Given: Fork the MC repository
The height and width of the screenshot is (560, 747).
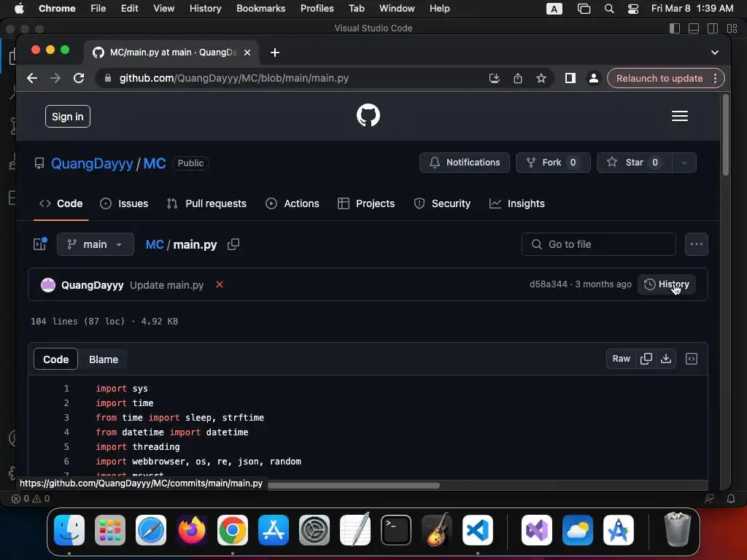Looking at the screenshot, I should click(x=553, y=163).
